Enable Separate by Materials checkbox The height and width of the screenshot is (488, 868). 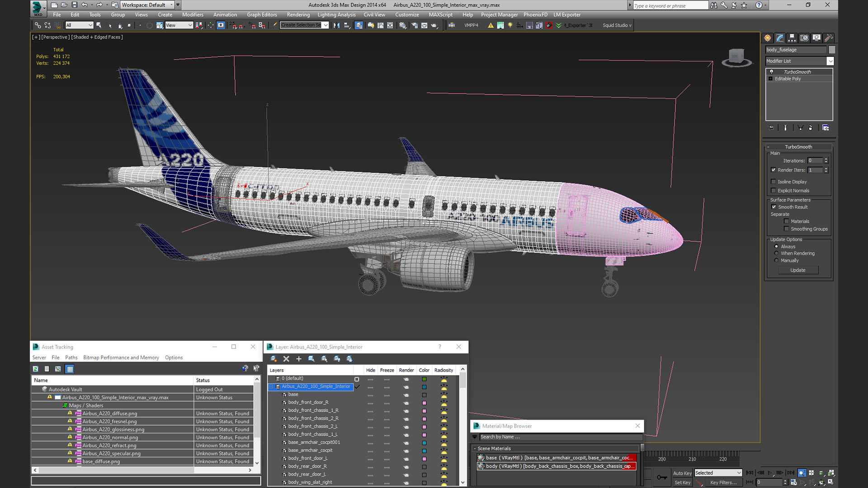point(787,221)
